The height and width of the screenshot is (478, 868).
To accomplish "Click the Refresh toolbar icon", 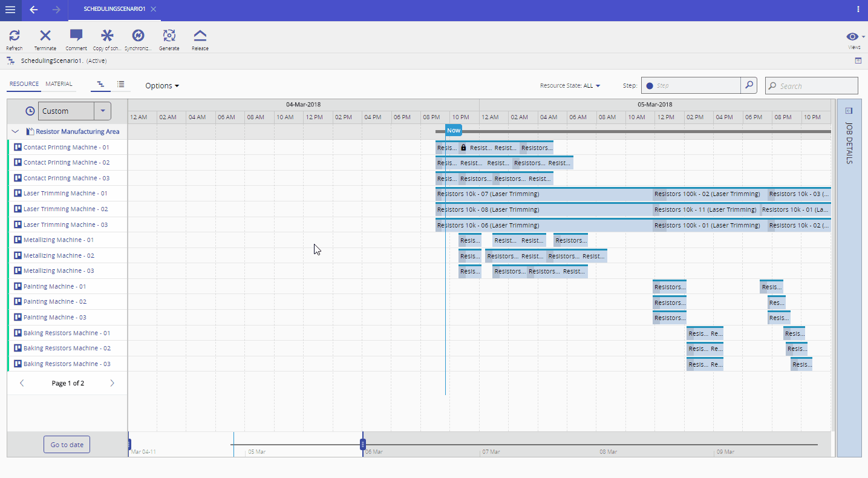I will (14, 36).
